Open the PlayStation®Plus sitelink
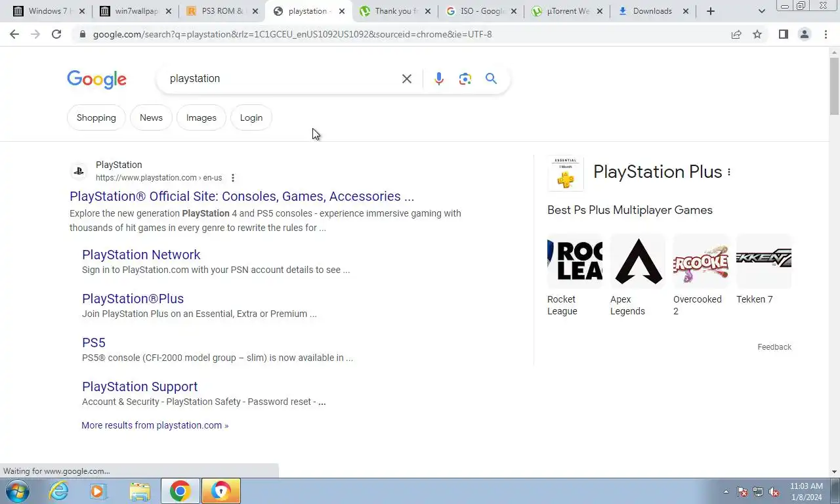Screen dimensions: 840x504 (133, 299)
